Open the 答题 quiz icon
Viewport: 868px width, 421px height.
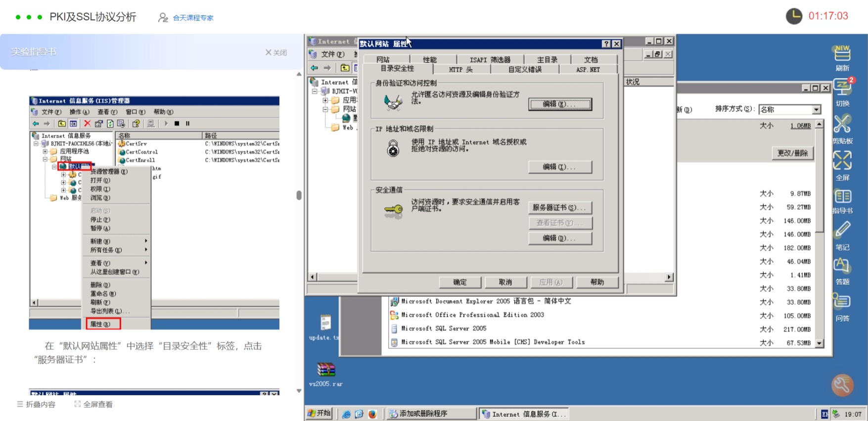[x=842, y=266]
